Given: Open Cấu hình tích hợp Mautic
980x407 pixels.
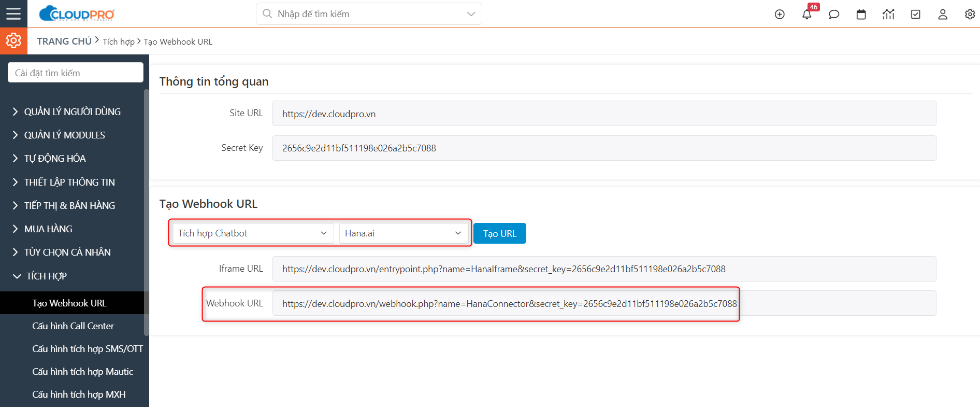Looking at the screenshot, I should click(x=82, y=371).
